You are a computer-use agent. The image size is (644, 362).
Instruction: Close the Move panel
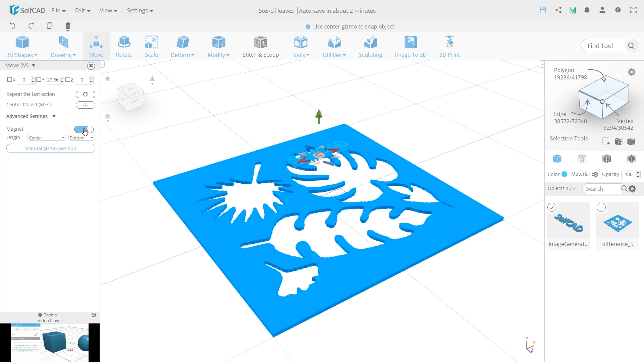91,66
